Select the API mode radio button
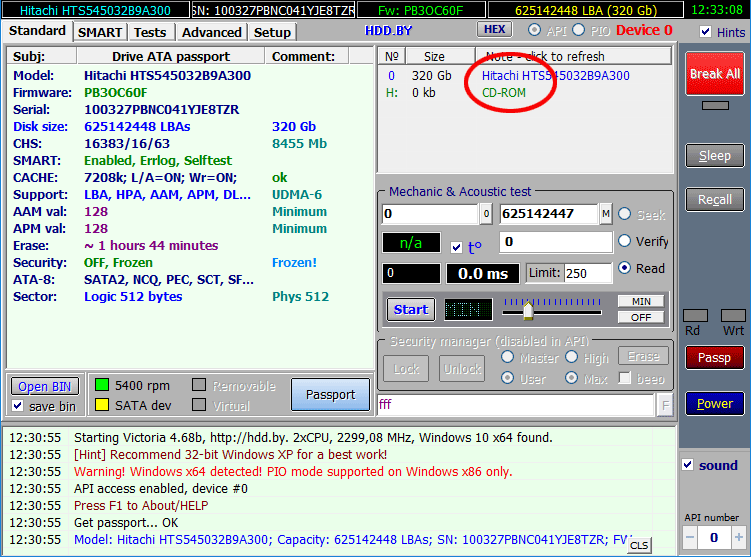This screenshot has height=557, width=751. tap(534, 30)
